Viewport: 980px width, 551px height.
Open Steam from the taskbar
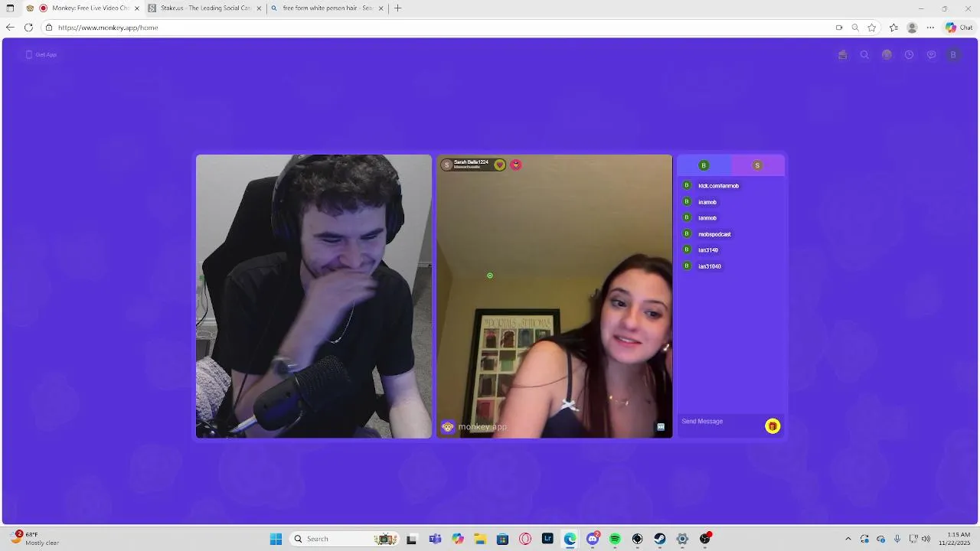click(x=659, y=539)
